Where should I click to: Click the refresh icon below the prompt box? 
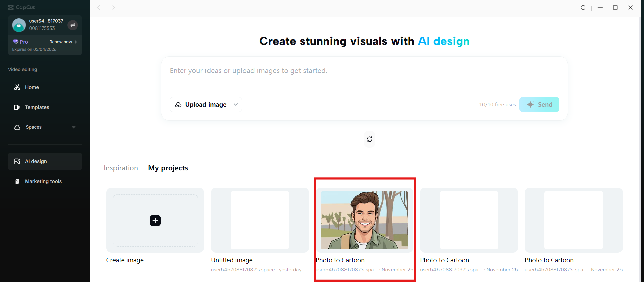click(x=369, y=139)
